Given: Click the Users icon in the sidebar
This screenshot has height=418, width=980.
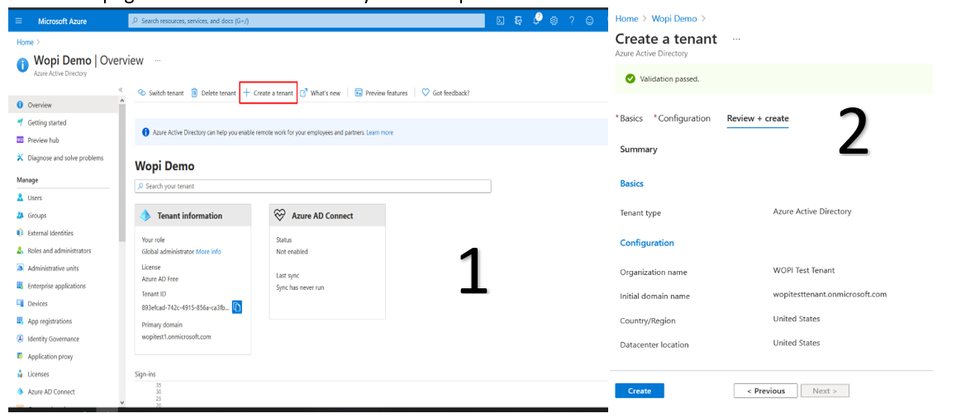Looking at the screenshot, I should [x=20, y=197].
